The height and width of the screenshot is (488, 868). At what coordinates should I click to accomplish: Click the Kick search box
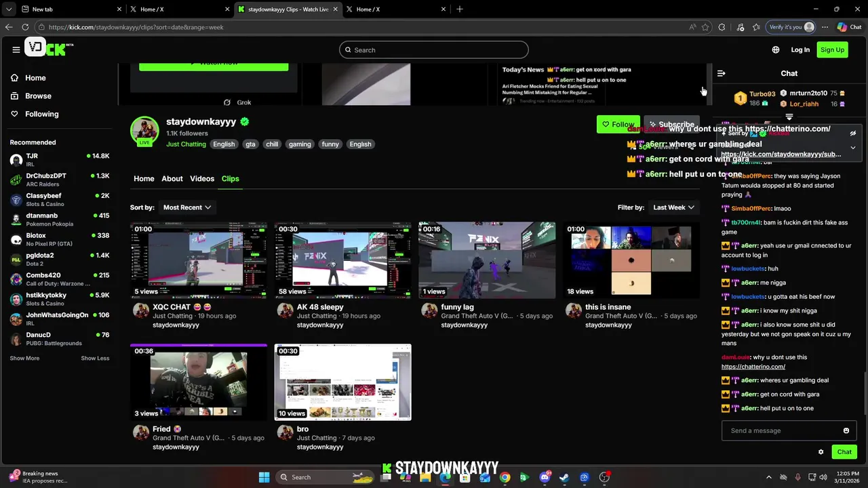coord(434,49)
